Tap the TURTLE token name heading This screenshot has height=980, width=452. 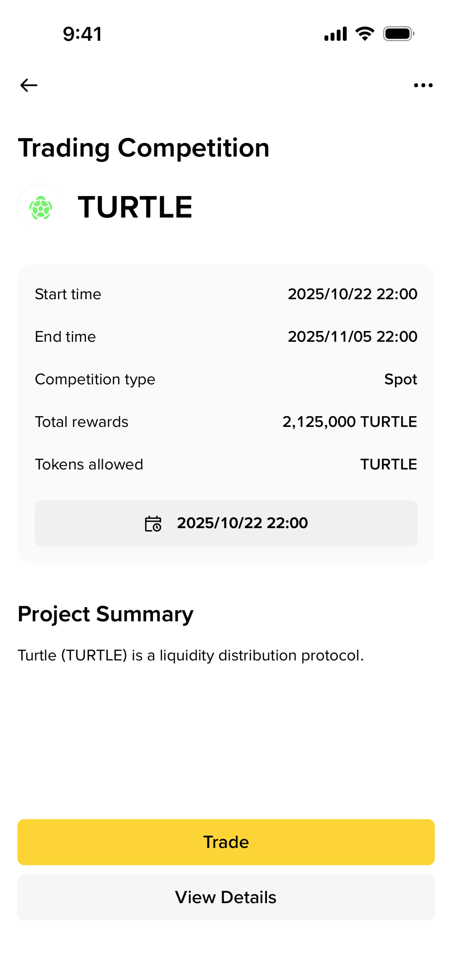135,207
